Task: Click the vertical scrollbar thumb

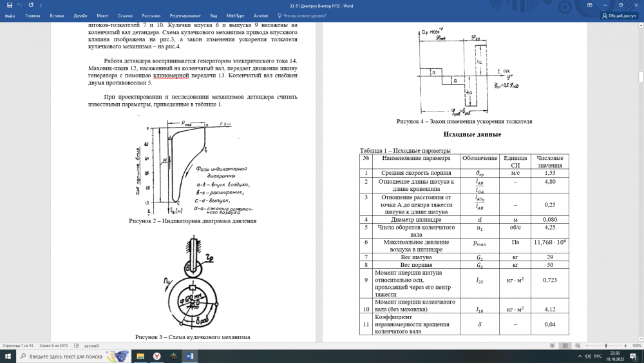Action: (641, 77)
